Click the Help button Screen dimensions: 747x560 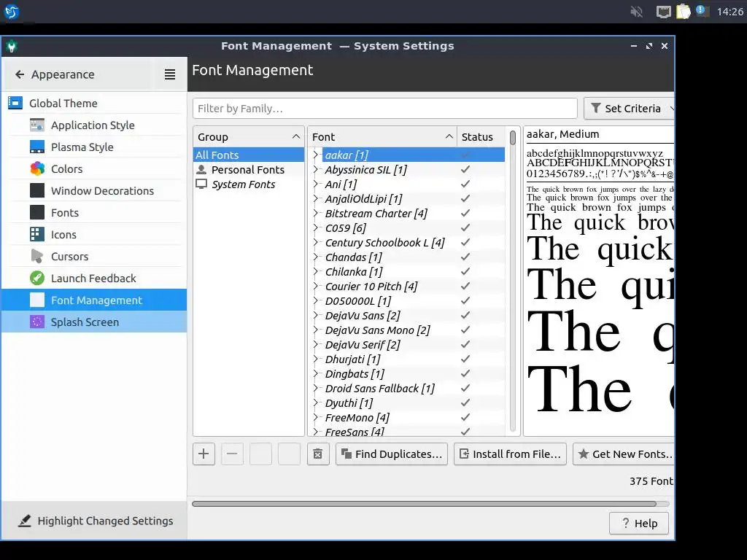pos(639,524)
